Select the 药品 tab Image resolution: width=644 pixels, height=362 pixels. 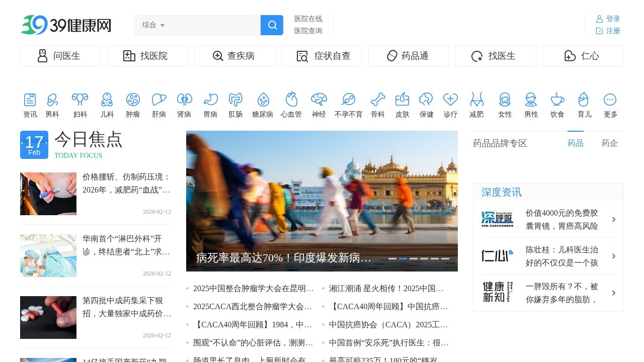tap(575, 143)
